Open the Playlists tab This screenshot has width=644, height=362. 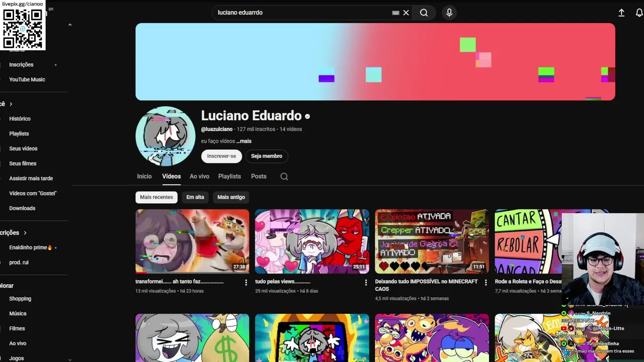[x=229, y=176]
